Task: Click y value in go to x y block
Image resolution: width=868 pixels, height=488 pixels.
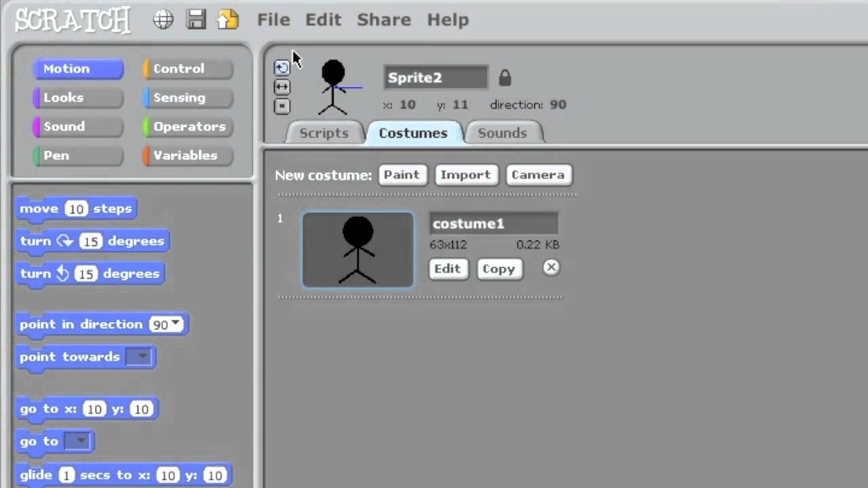Action: (140, 409)
